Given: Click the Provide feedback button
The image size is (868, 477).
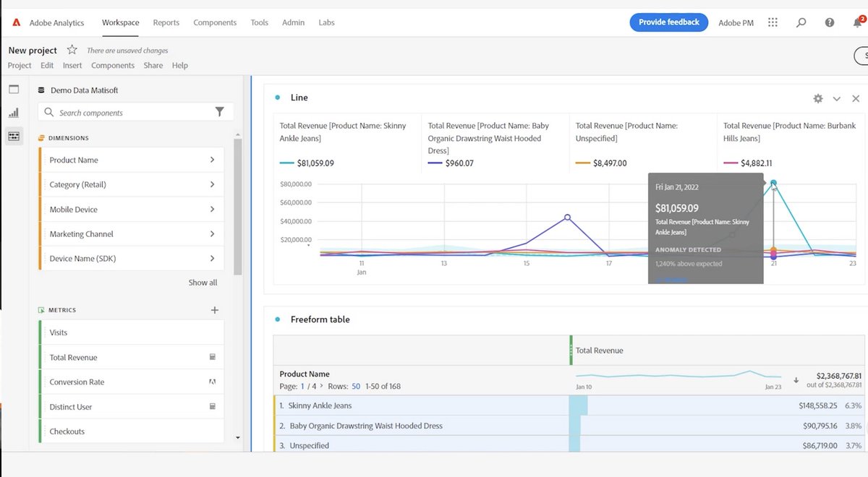Looking at the screenshot, I should [x=669, y=22].
